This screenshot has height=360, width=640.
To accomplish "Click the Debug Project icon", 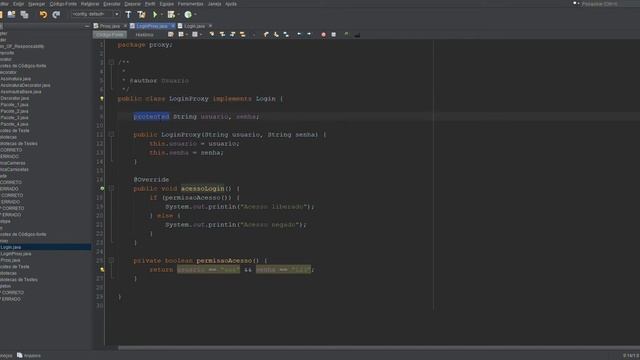I will (171, 15).
